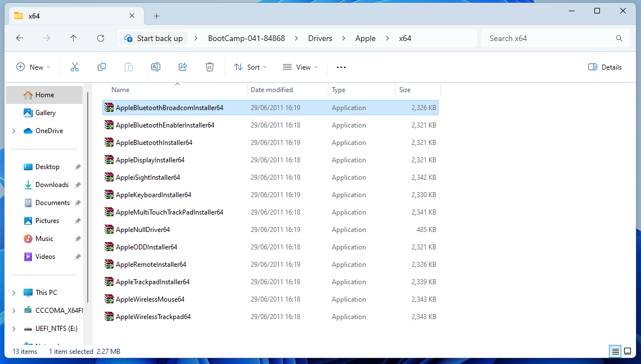Viewport: 641px width, 364px height.
Task: Open the View dropdown
Action: (x=300, y=67)
